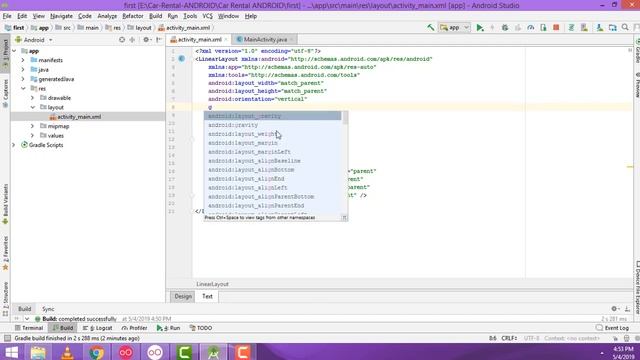Open the File menu
This screenshot has width=640, height=360.
click(x=7, y=16)
